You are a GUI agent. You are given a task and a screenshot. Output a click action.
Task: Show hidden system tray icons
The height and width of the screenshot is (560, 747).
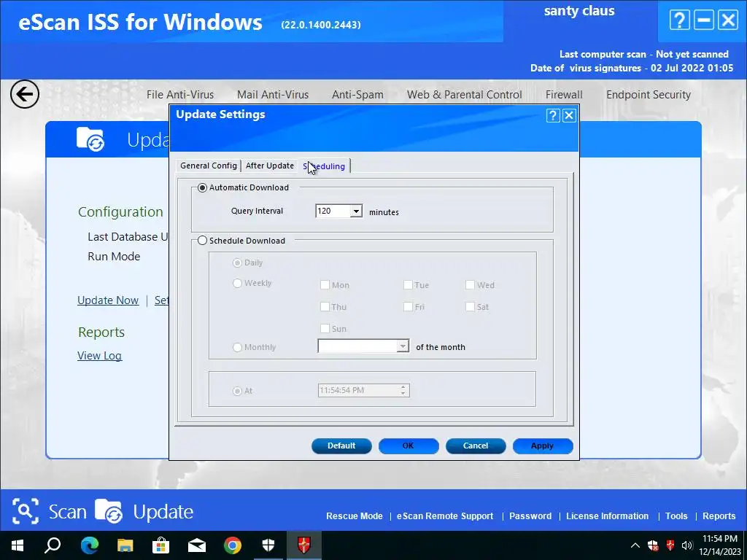pos(635,545)
